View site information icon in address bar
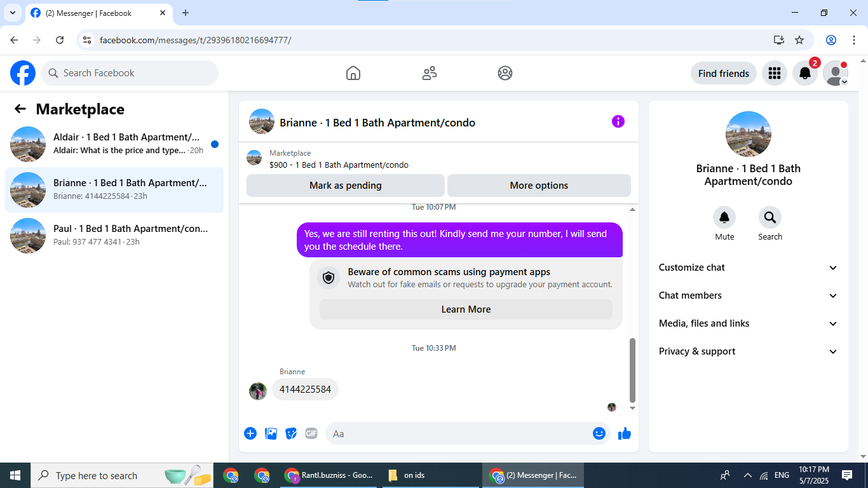Viewport: 868px width, 488px height. tap(87, 40)
